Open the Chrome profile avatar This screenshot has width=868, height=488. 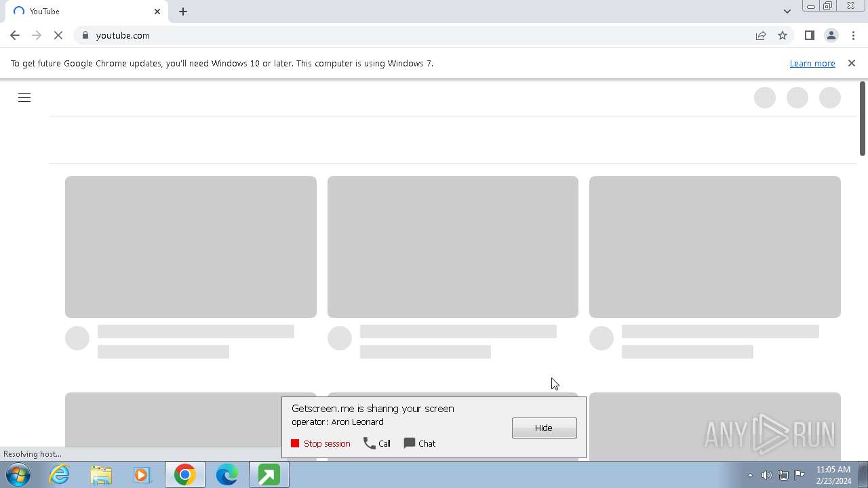click(x=831, y=35)
